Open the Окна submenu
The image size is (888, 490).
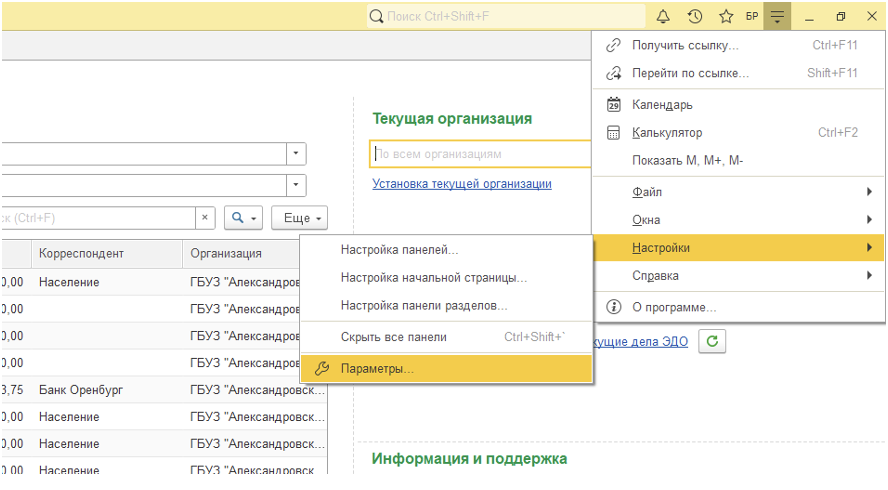point(738,220)
